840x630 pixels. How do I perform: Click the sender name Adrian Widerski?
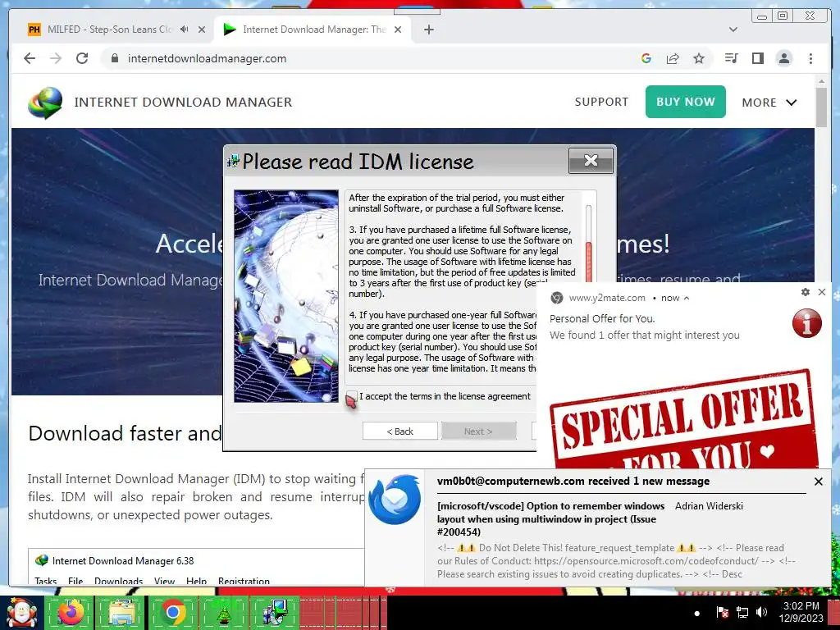coord(709,505)
